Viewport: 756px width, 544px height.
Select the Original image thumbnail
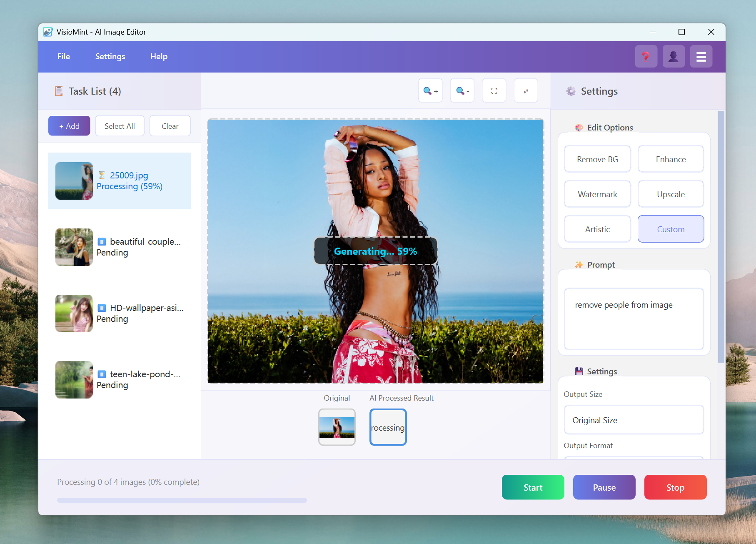point(337,427)
